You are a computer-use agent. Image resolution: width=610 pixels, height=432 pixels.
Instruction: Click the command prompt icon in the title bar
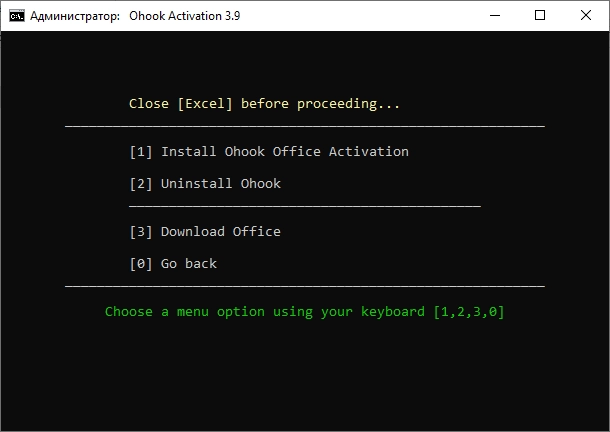[17, 16]
